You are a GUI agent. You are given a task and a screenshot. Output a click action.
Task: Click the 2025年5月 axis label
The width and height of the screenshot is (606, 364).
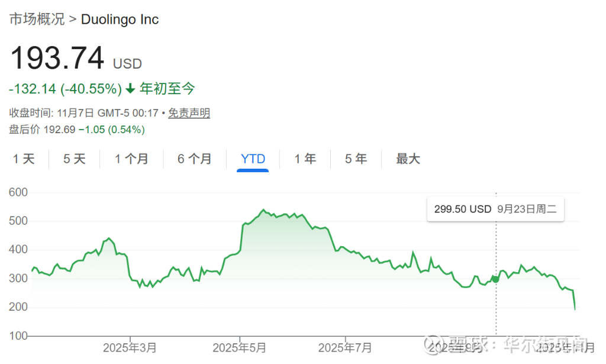click(x=240, y=347)
